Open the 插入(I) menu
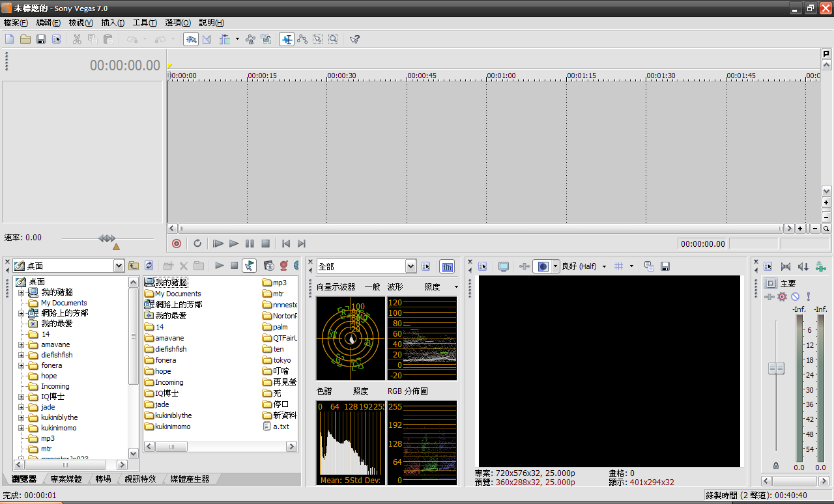 pos(113,22)
